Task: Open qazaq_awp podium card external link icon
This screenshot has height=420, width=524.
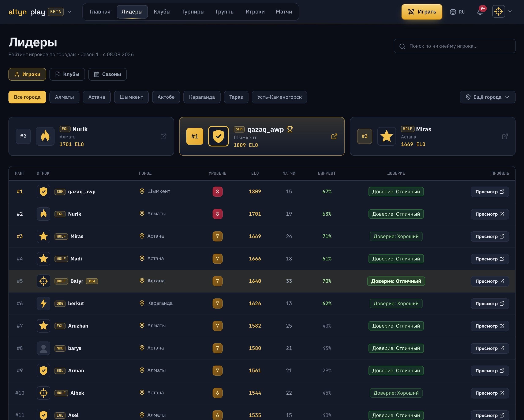Action: pyautogui.click(x=334, y=136)
